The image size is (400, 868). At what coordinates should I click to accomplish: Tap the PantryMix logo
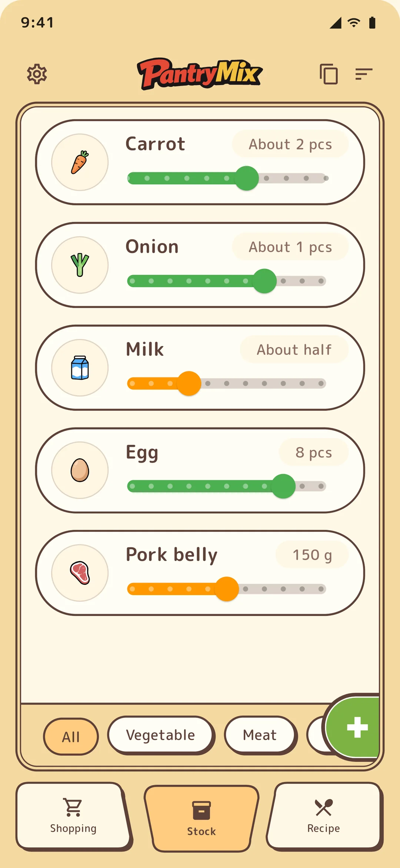point(200,74)
